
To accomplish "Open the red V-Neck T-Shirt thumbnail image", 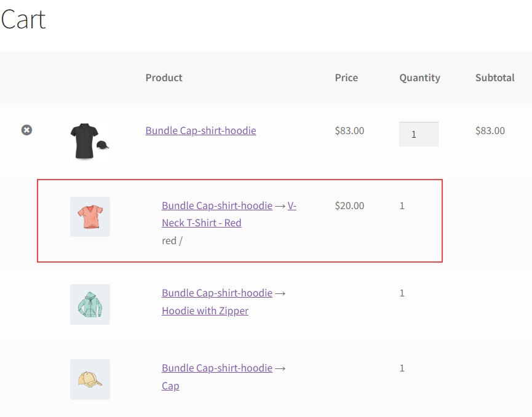I will pos(90,217).
